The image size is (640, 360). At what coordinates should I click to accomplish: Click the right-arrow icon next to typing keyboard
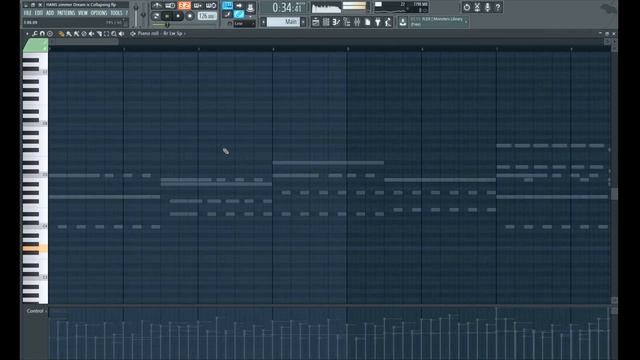pyautogui.click(x=239, y=5)
